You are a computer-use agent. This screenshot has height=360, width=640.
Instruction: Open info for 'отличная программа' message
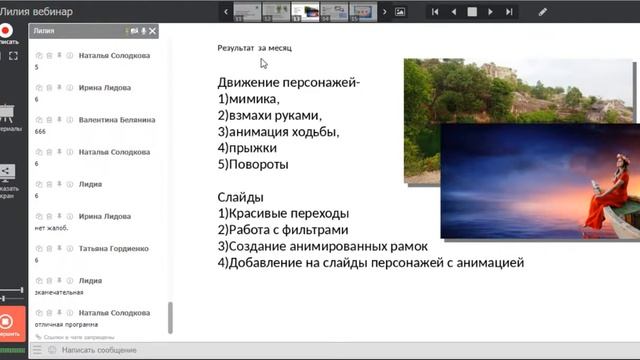pos(70,313)
